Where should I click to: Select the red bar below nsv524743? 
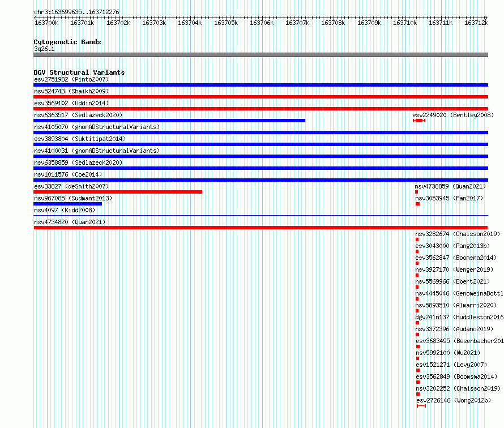tap(260, 97)
